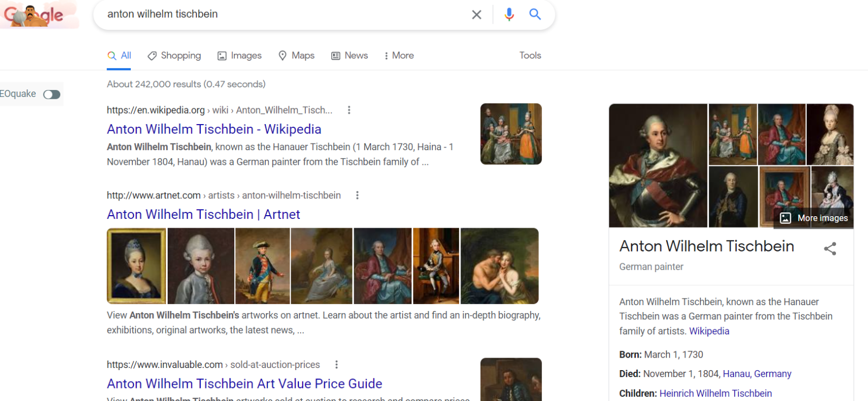Image resolution: width=868 pixels, height=401 pixels.
Task: Open More images in knowledge panel
Action: pos(814,218)
